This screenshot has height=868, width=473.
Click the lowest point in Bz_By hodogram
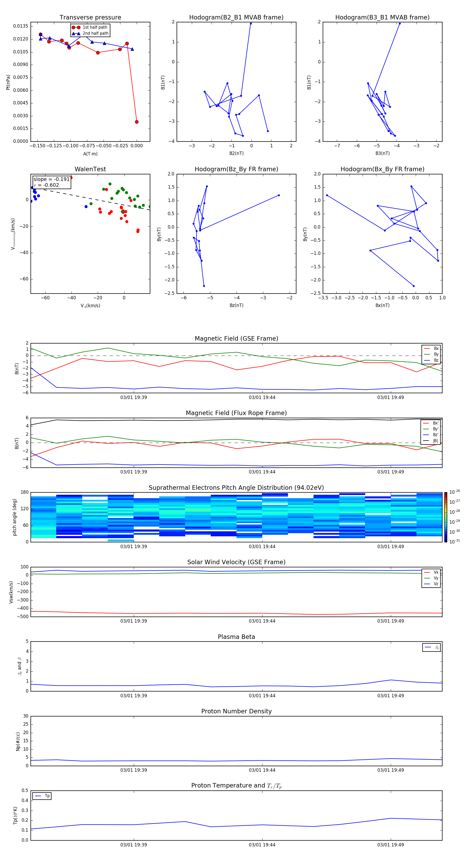(204, 286)
